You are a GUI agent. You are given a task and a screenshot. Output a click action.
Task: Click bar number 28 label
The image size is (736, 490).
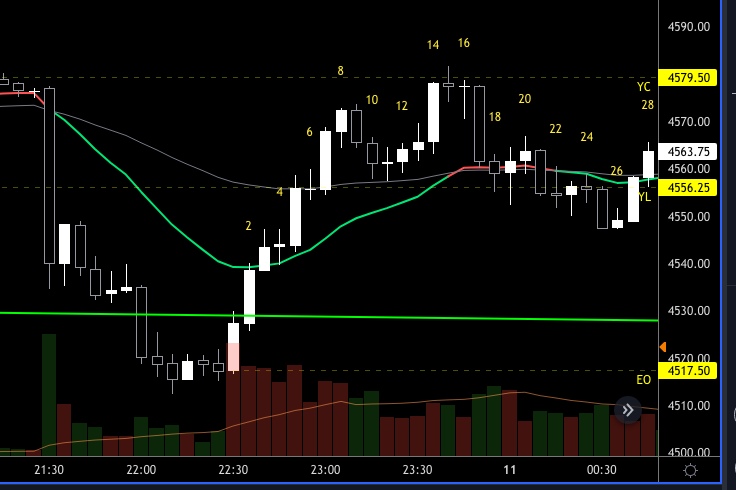pos(647,105)
